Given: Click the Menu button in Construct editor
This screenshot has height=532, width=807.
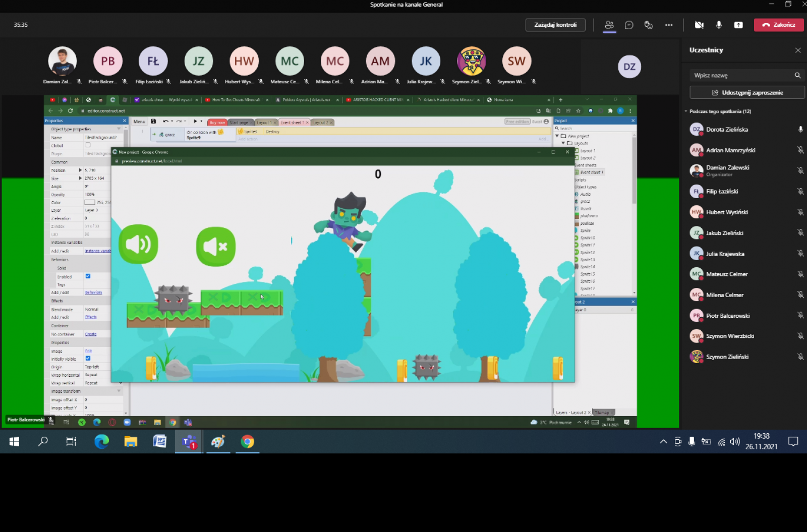Looking at the screenshot, I should pos(139,122).
